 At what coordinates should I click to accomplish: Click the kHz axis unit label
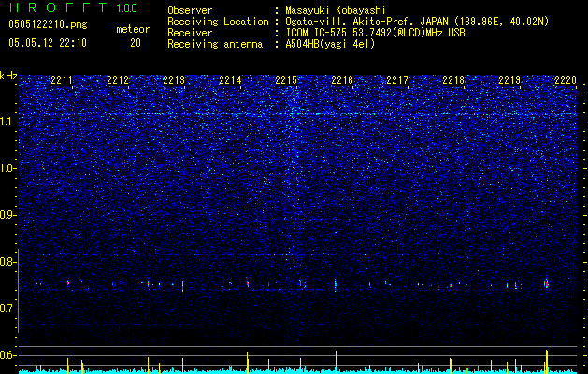[8, 76]
